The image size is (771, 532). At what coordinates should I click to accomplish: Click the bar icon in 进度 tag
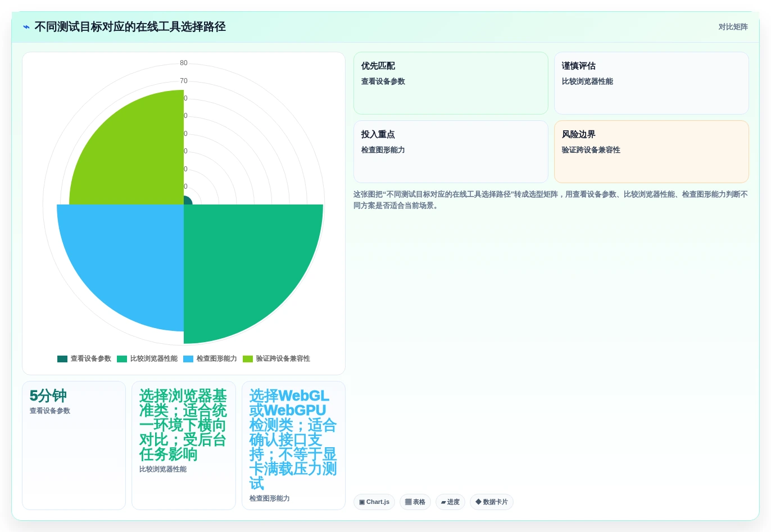[443, 502]
